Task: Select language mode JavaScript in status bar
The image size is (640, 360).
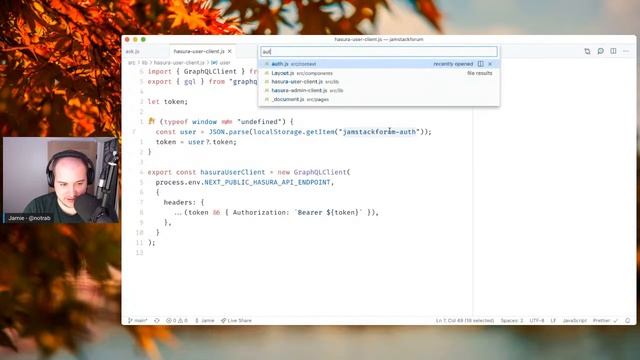Action: click(575, 321)
